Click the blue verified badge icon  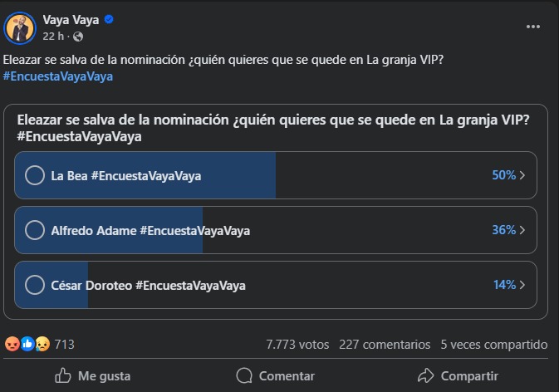pos(109,20)
